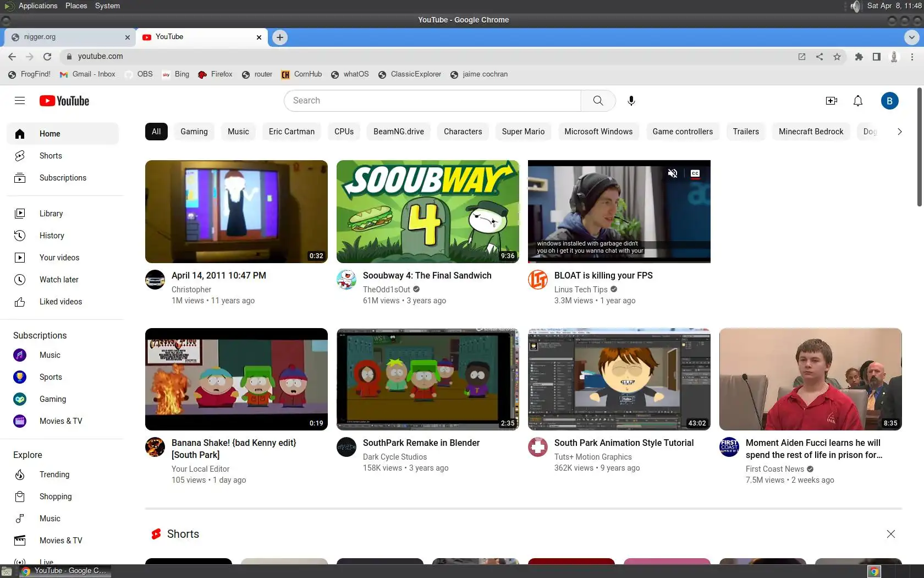Open a new browser tab
Image resolution: width=924 pixels, height=578 pixels.
280,37
